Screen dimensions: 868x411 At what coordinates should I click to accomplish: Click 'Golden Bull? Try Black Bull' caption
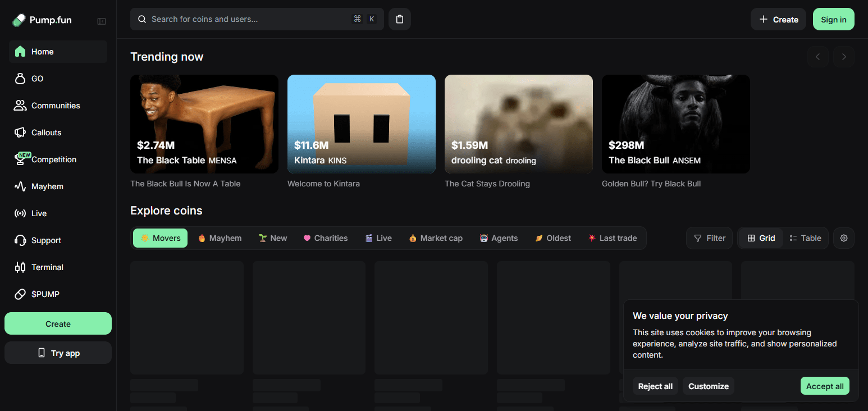(x=651, y=184)
